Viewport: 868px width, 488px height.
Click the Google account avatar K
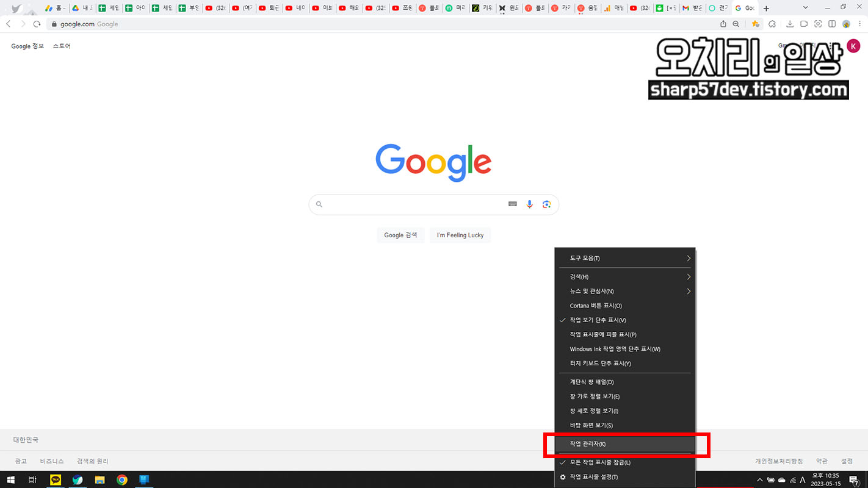pos(853,46)
